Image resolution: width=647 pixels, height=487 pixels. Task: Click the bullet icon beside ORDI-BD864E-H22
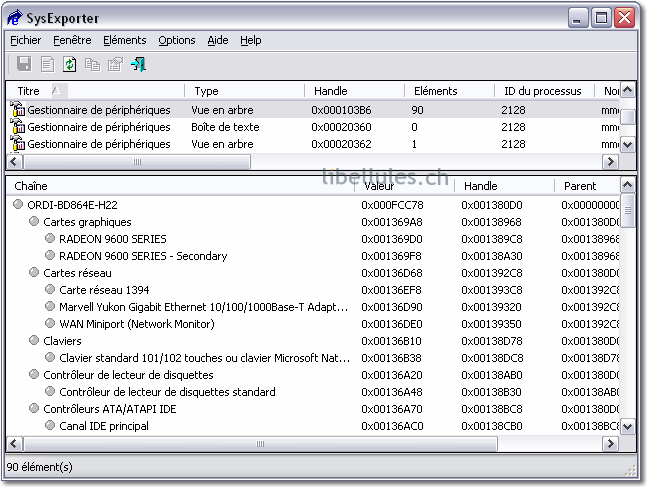18,204
